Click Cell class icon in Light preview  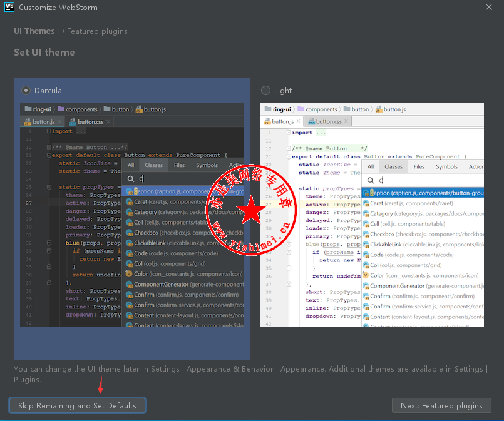(x=366, y=224)
